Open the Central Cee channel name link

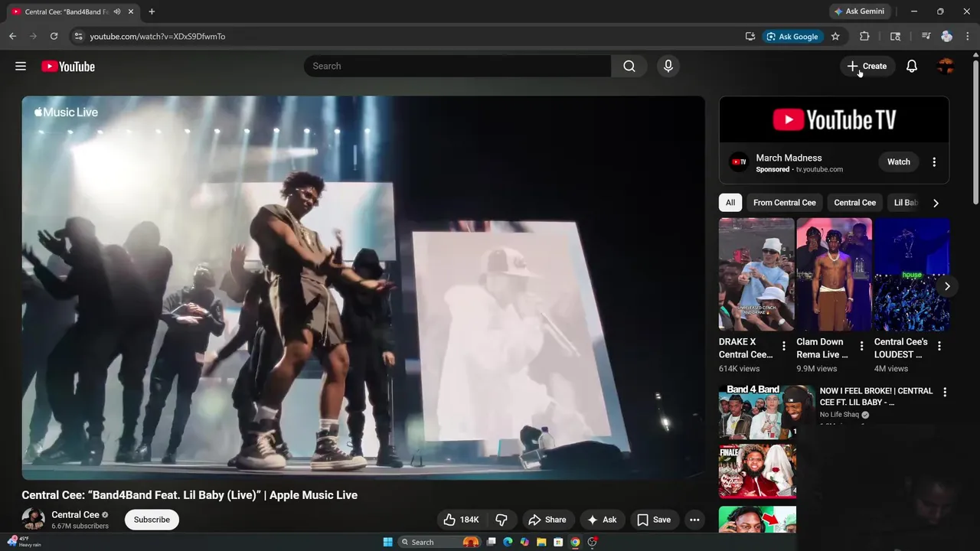tap(75, 515)
